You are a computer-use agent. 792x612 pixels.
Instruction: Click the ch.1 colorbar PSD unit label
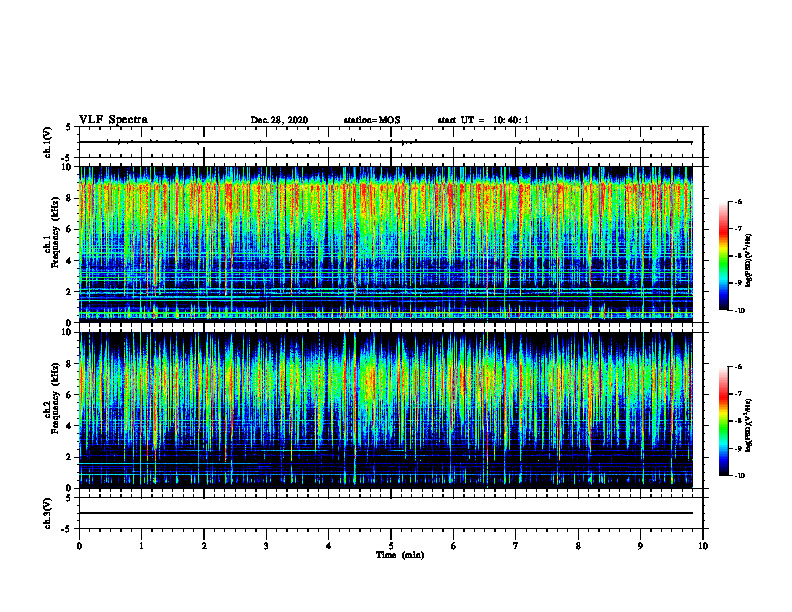click(x=749, y=260)
